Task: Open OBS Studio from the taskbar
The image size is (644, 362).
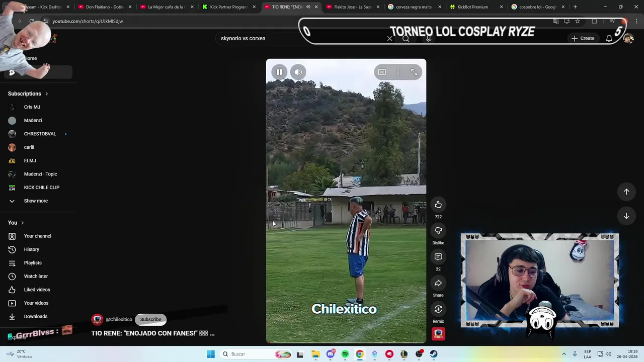Action: [x=419, y=354]
